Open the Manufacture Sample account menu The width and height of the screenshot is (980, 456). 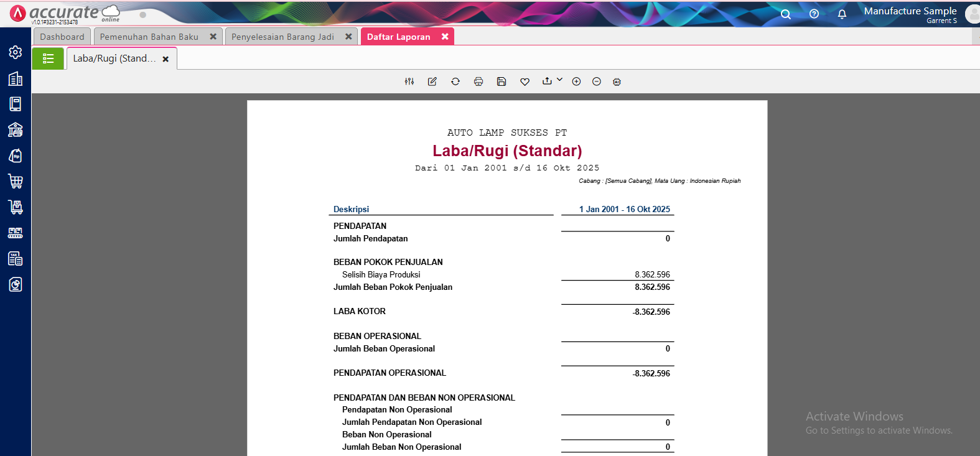(x=910, y=14)
